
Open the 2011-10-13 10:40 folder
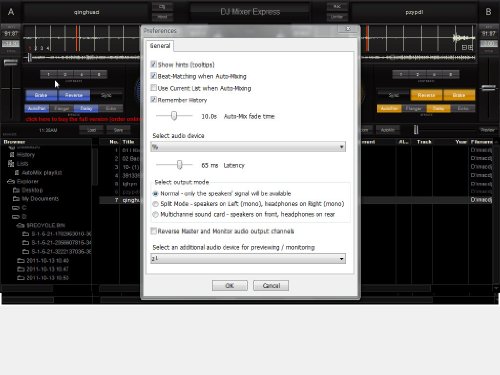[47, 261]
